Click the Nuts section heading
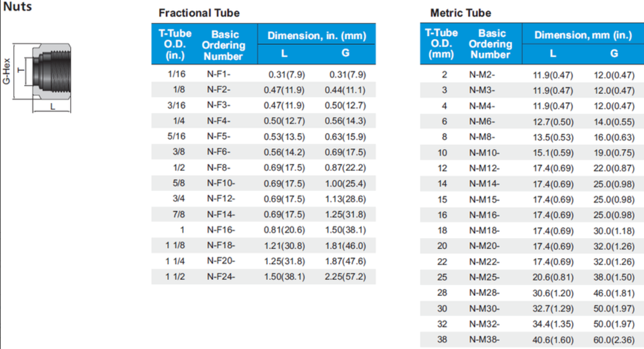The width and height of the screenshot is (644, 349). click(17, 7)
